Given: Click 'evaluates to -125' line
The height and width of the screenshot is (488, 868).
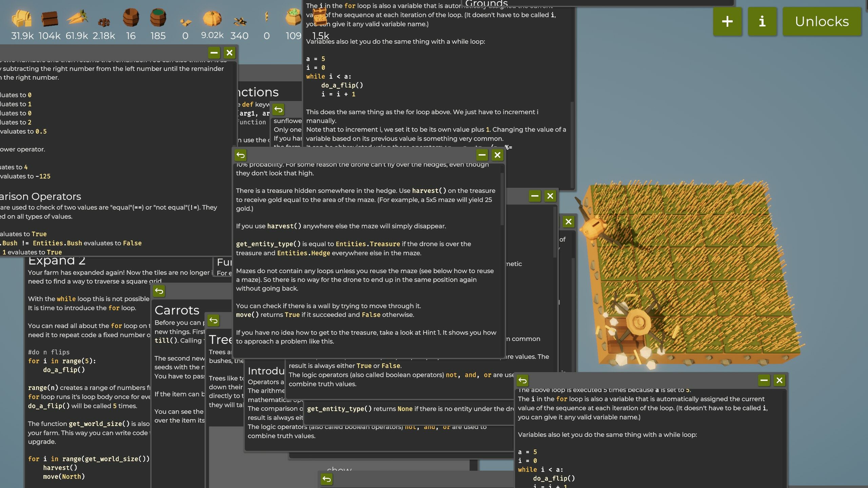Looking at the screenshot, I should (x=25, y=176).
